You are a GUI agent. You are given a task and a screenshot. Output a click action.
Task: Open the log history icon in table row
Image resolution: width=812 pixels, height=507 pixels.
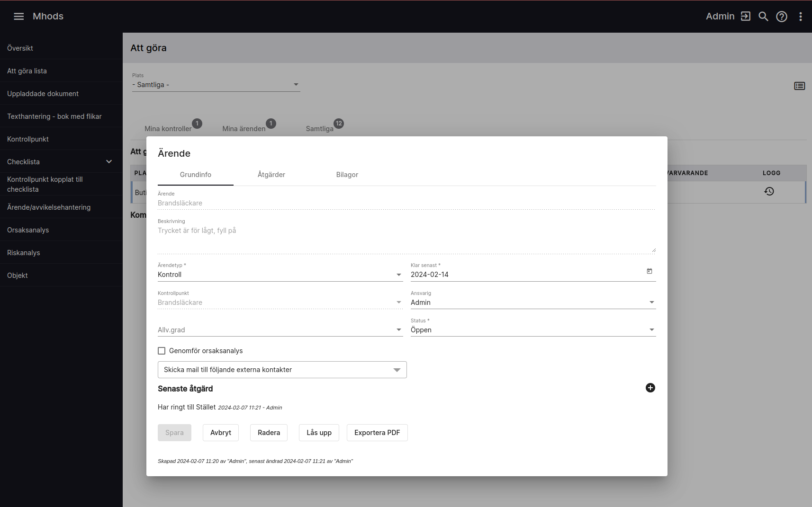(769, 191)
